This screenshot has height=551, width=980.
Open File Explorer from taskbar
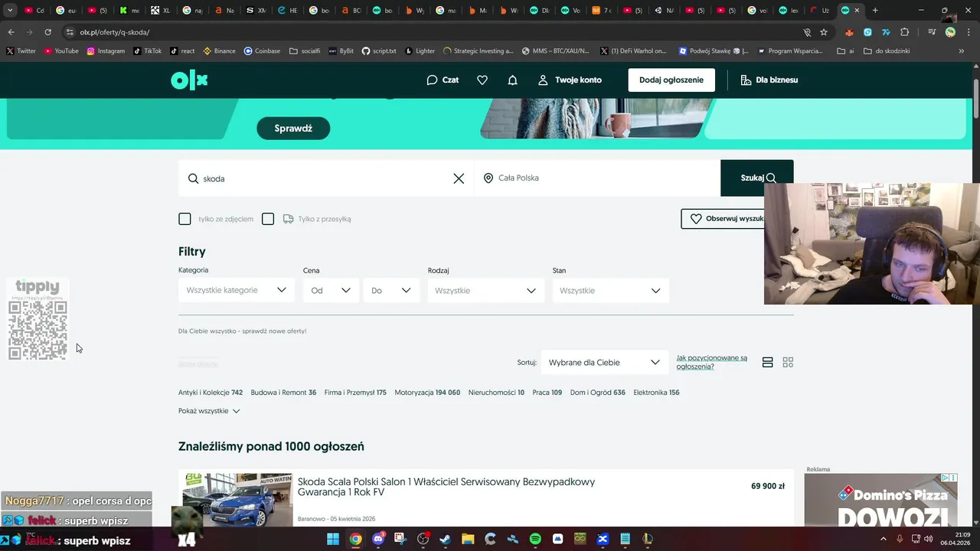(x=468, y=539)
